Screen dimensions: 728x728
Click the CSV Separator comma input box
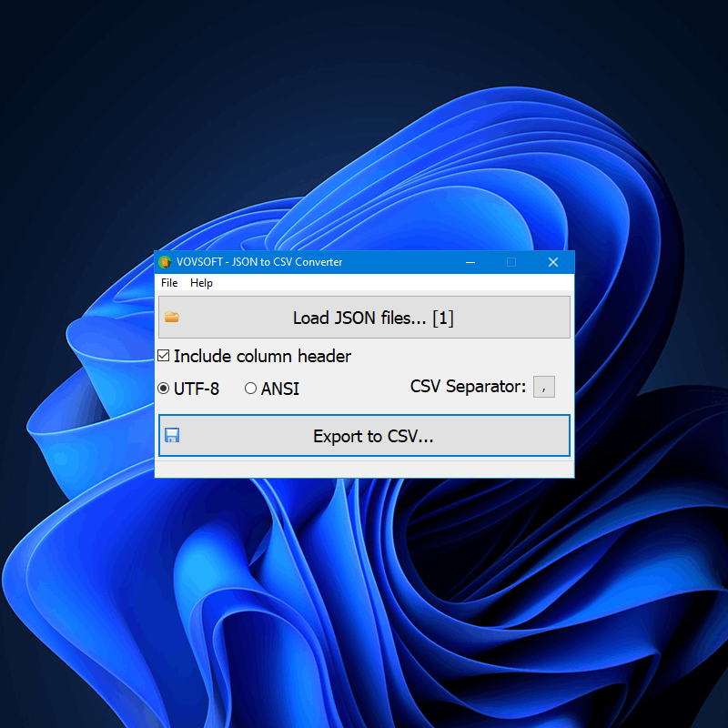point(543,387)
